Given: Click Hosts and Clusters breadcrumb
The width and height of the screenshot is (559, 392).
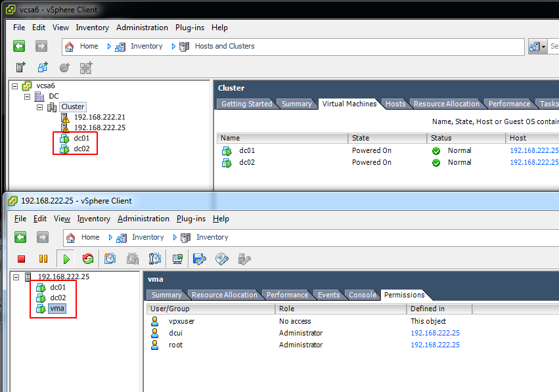Looking at the screenshot, I should [x=225, y=47].
